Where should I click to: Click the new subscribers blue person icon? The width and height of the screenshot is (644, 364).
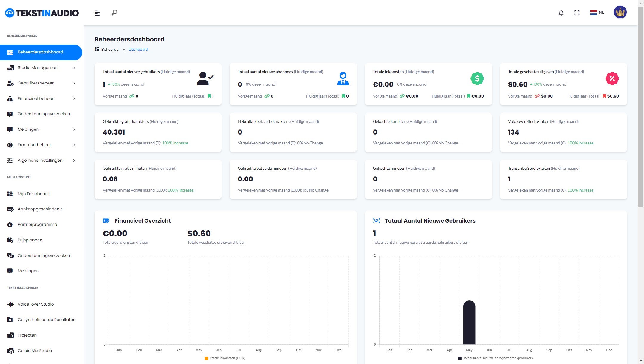(343, 78)
